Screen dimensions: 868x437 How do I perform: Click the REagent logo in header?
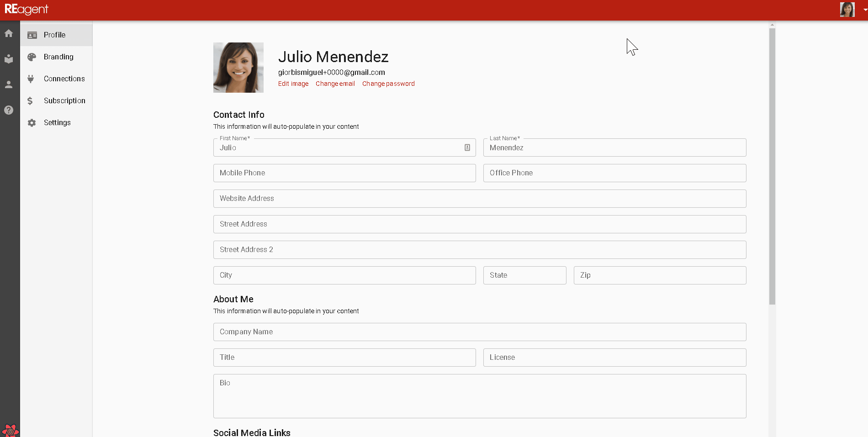coord(26,10)
